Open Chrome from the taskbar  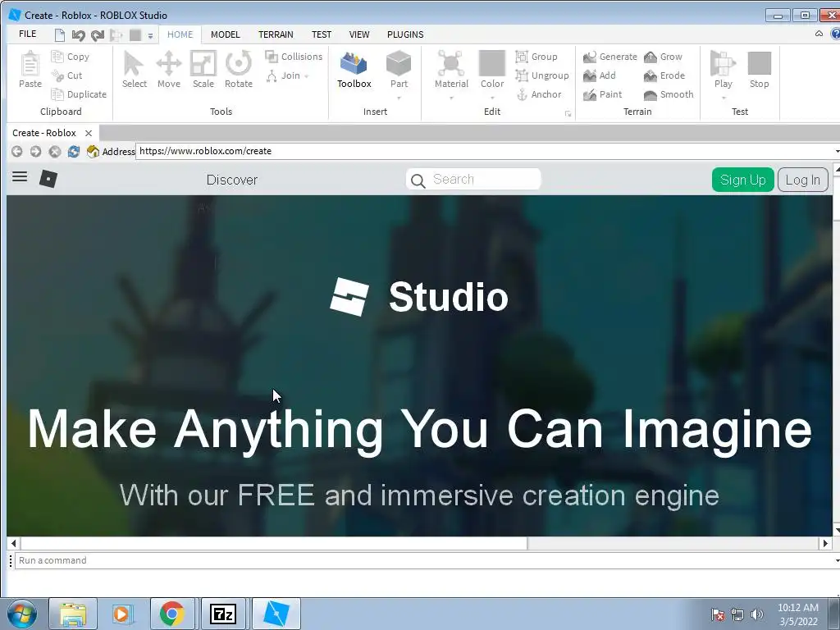pyautogui.click(x=171, y=614)
